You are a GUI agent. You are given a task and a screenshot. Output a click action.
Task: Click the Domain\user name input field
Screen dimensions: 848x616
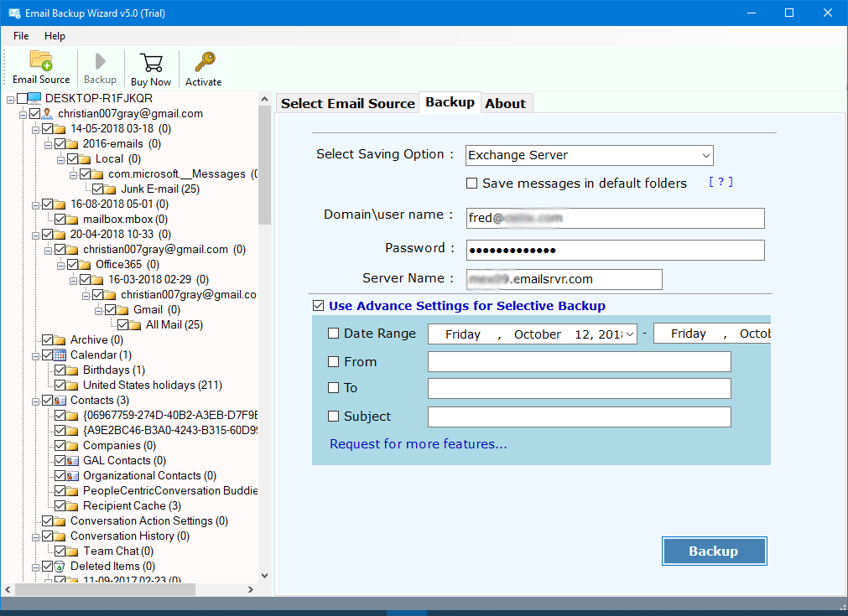[x=615, y=218]
